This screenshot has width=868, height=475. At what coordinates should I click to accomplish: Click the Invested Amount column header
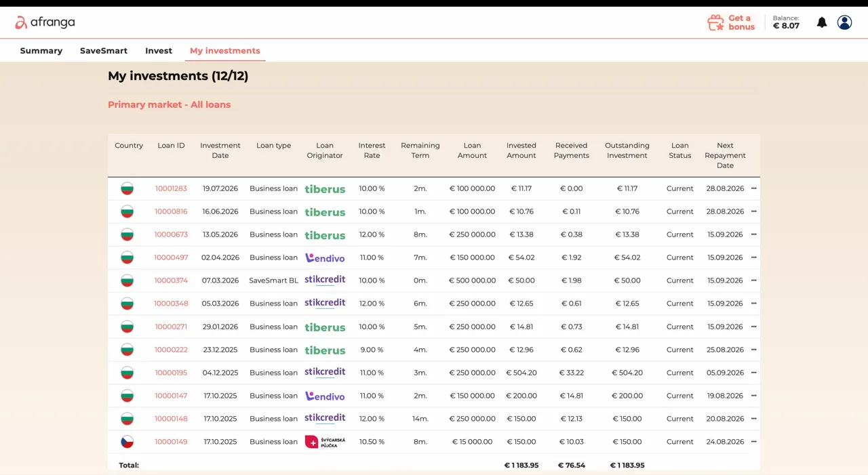(521, 150)
